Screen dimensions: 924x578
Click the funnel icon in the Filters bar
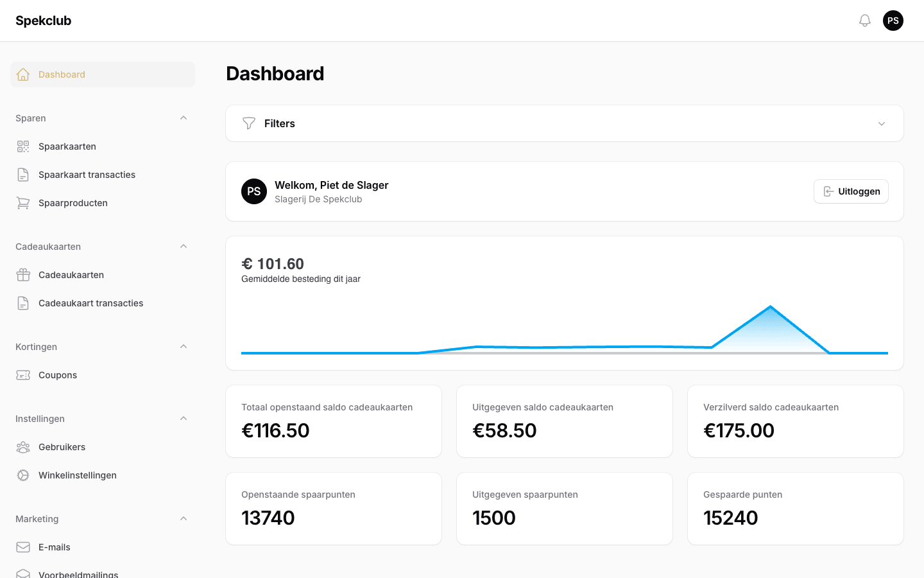coord(249,123)
